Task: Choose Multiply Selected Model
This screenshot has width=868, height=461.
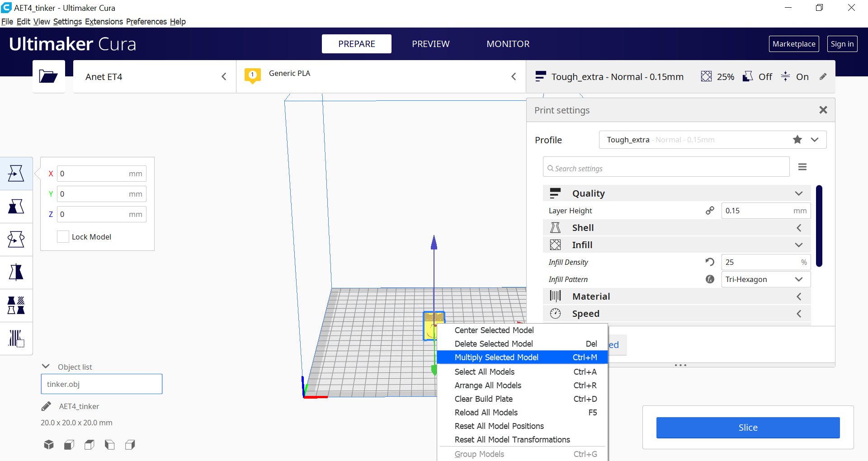Action: click(522, 358)
